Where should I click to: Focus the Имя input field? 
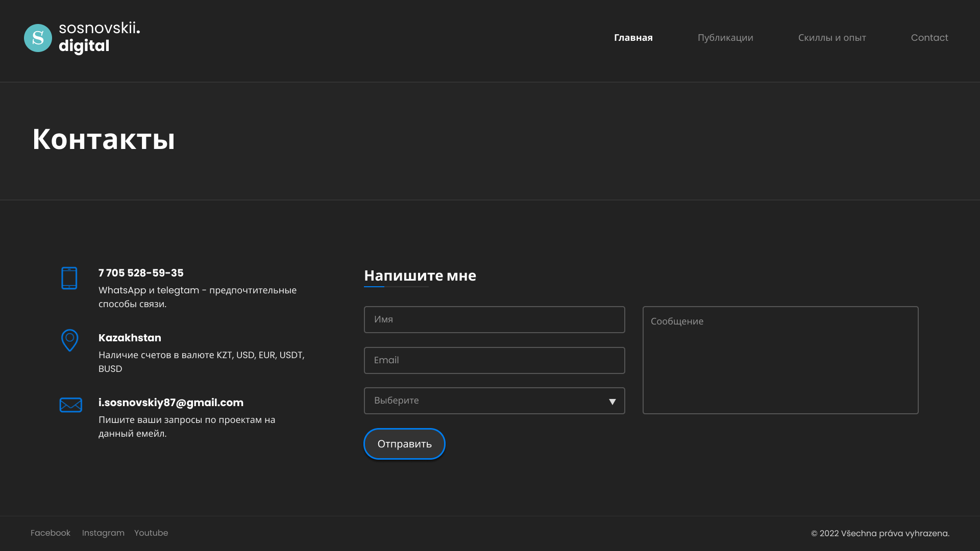coord(494,319)
